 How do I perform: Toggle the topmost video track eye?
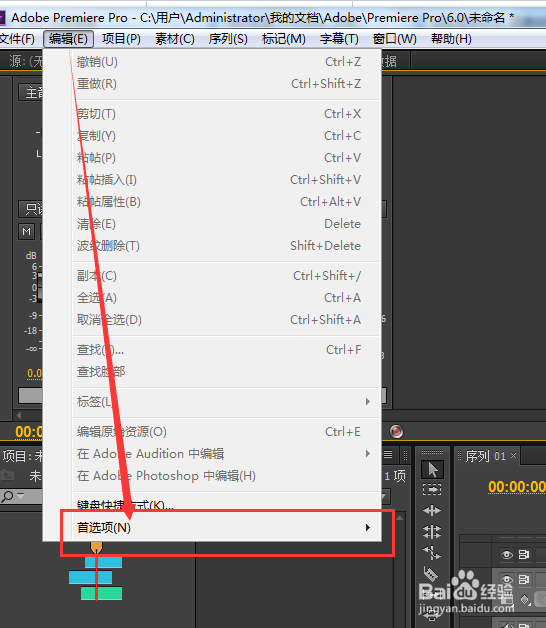click(507, 555)
